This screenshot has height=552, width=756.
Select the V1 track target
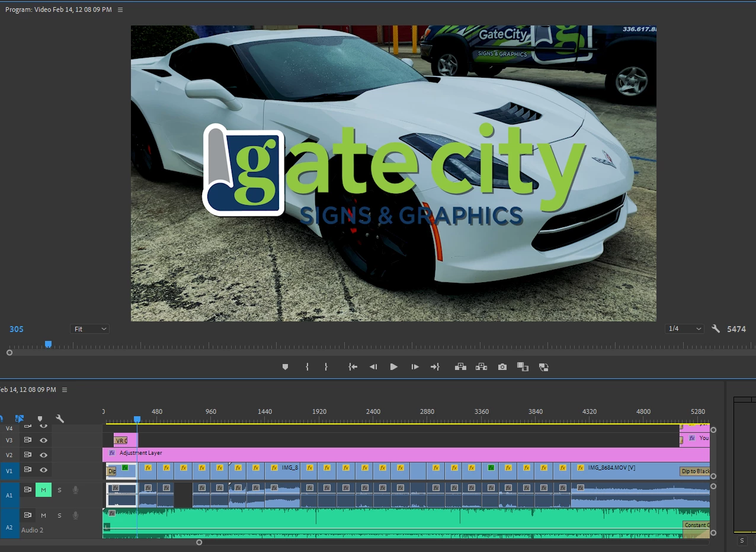(9, 470)
